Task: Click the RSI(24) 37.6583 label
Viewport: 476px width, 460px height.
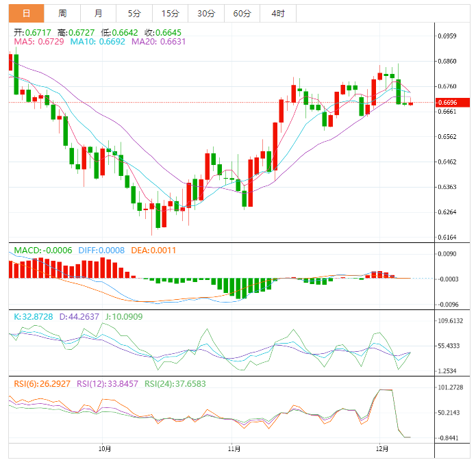Action: point(175,384)
